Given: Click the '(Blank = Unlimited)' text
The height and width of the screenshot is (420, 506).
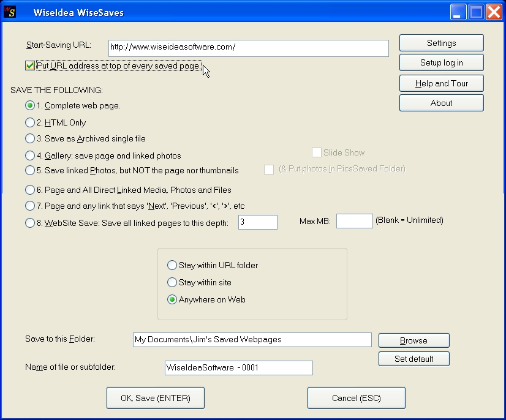Looking at the screenshot, I should coord(409,220).
